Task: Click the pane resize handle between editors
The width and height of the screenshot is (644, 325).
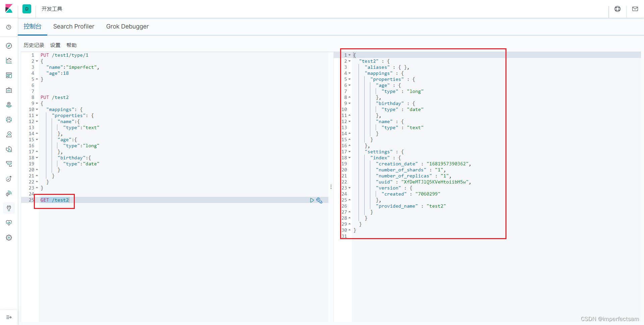Action: click(x=331, y=187)
